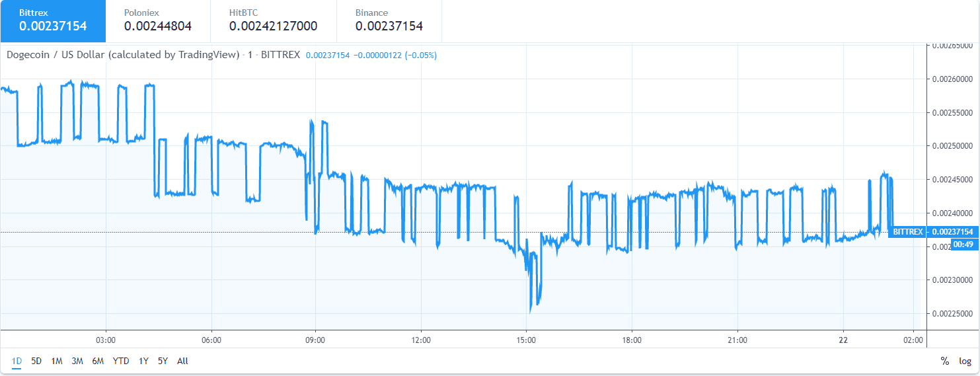Viewport: 980px width, 376px height.
Task: Select the 1M time range
Action: [57, 361]
